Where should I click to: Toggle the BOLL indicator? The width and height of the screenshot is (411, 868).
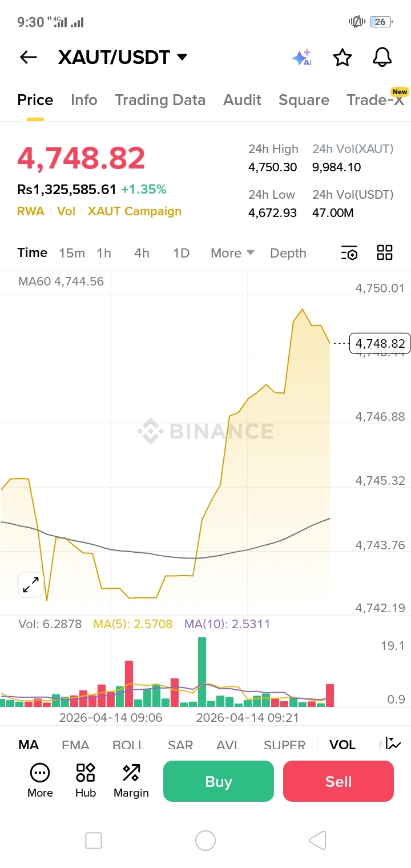tap(128, 745)
